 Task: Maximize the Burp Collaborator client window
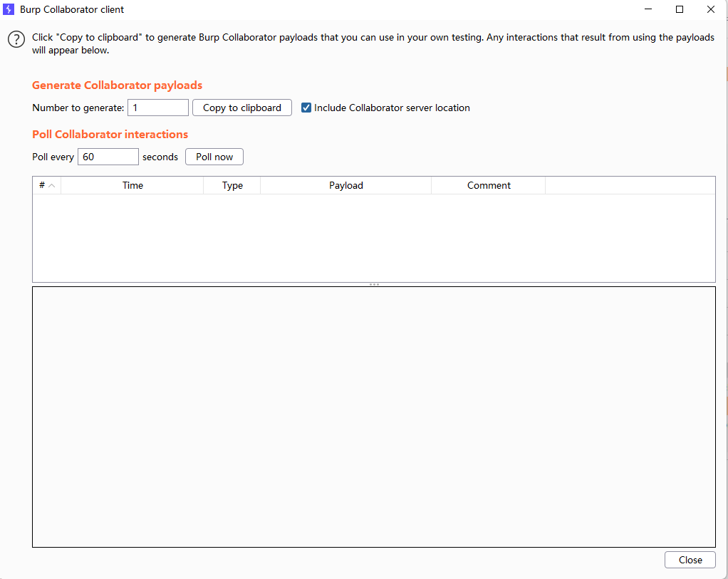(680, 9)
